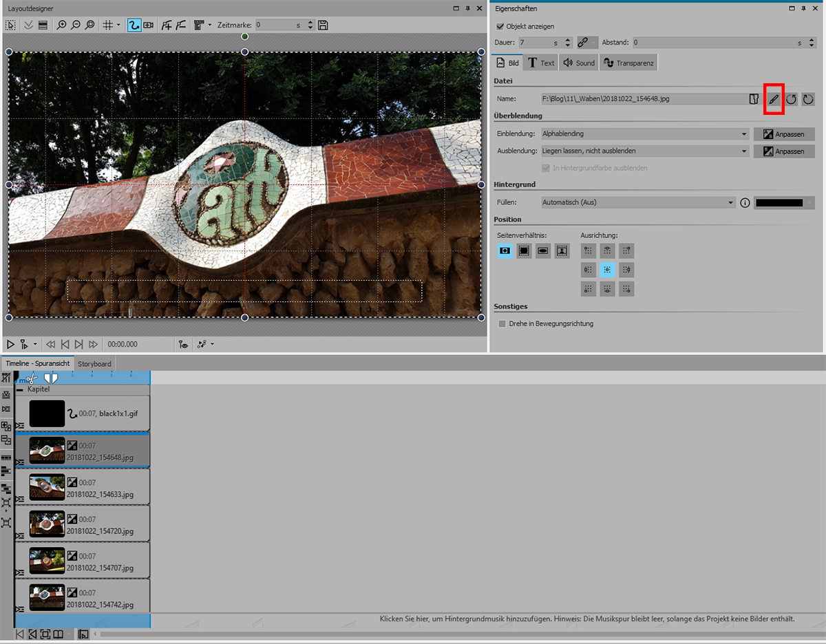Switch to the Storyboard tab
826x644 pixels.
94,363
